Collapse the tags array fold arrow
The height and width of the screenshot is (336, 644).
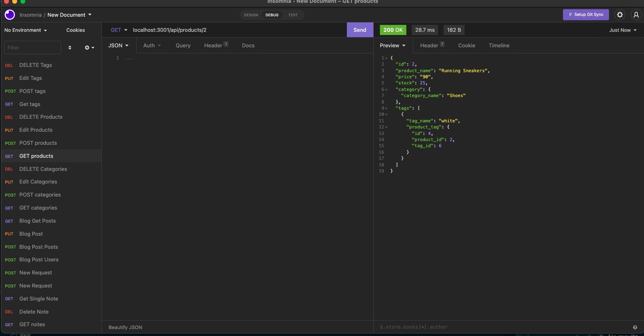[386, 108]
